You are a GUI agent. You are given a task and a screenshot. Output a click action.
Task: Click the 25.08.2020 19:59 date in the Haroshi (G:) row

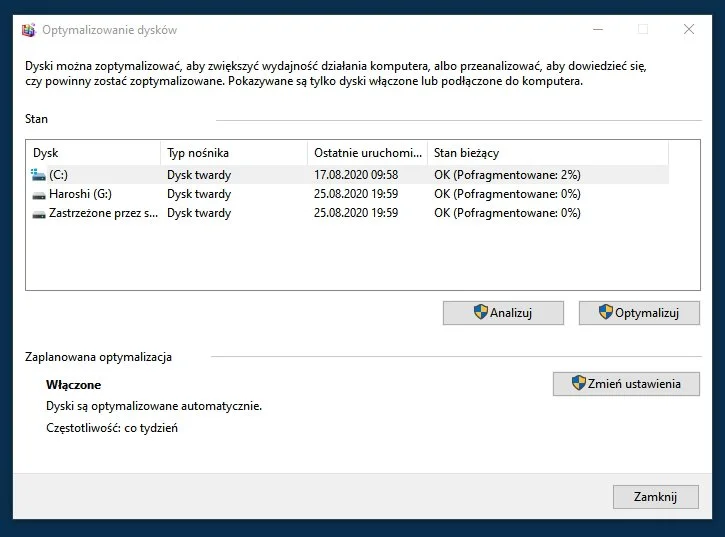pyautogui.click(x=356, y=194)
